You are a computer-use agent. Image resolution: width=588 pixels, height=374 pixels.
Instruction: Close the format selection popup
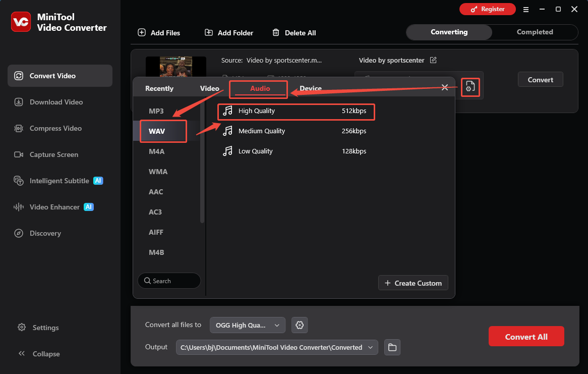(x=445, y=87)
